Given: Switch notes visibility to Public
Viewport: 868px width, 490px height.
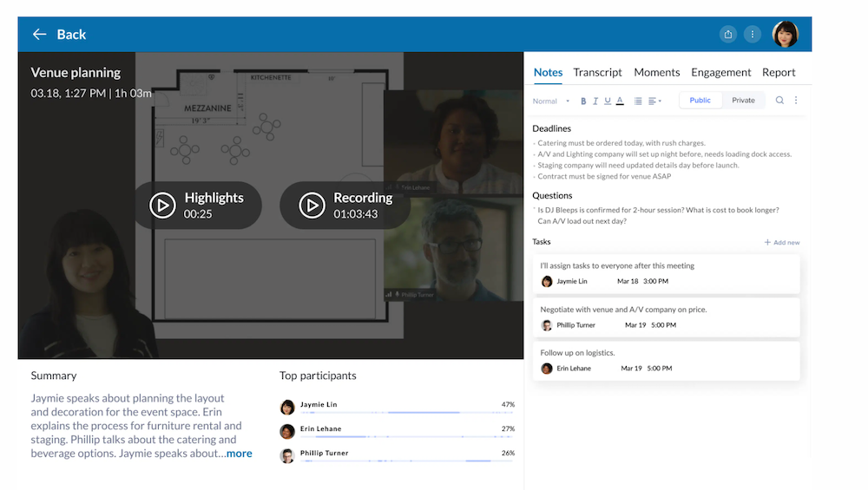Looking at the screenshot, I should pos(700,101).
